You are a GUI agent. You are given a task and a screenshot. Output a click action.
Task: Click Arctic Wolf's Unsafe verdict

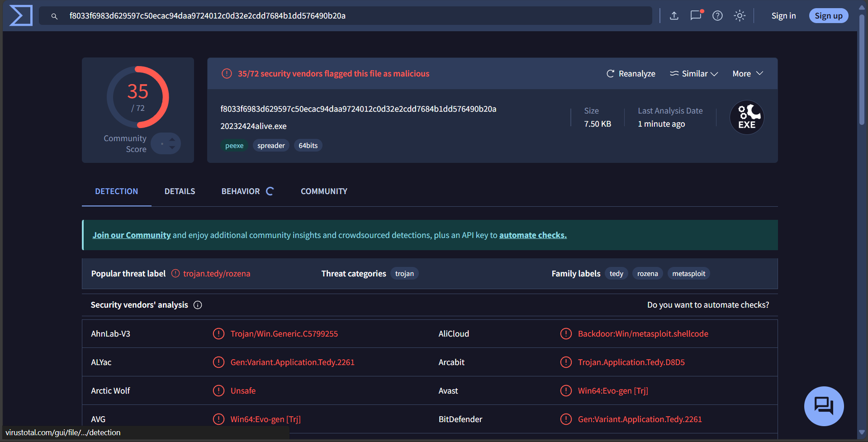243,391
